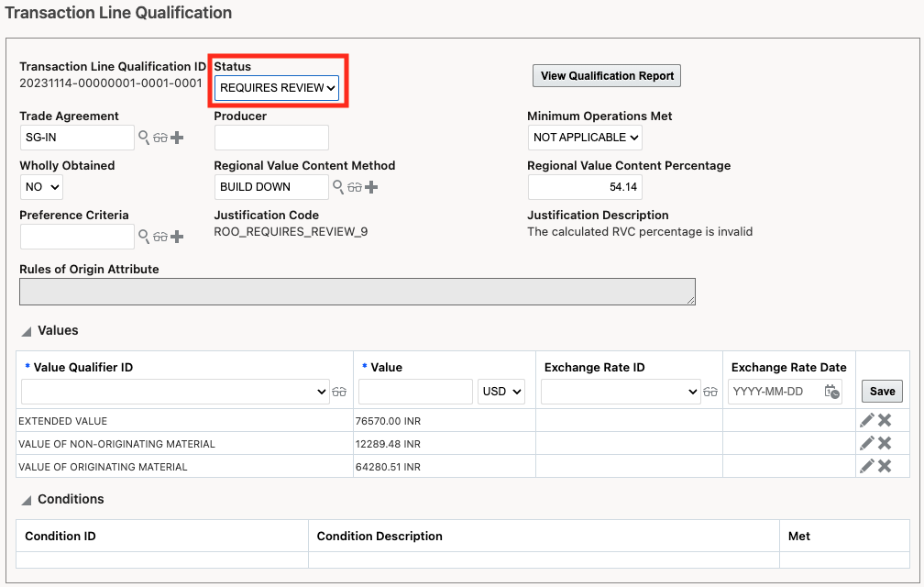Image resolution: width=924 pixels, height=587 pixels.
Task: Click the Condition Description column header
Action: click(379, 536)
